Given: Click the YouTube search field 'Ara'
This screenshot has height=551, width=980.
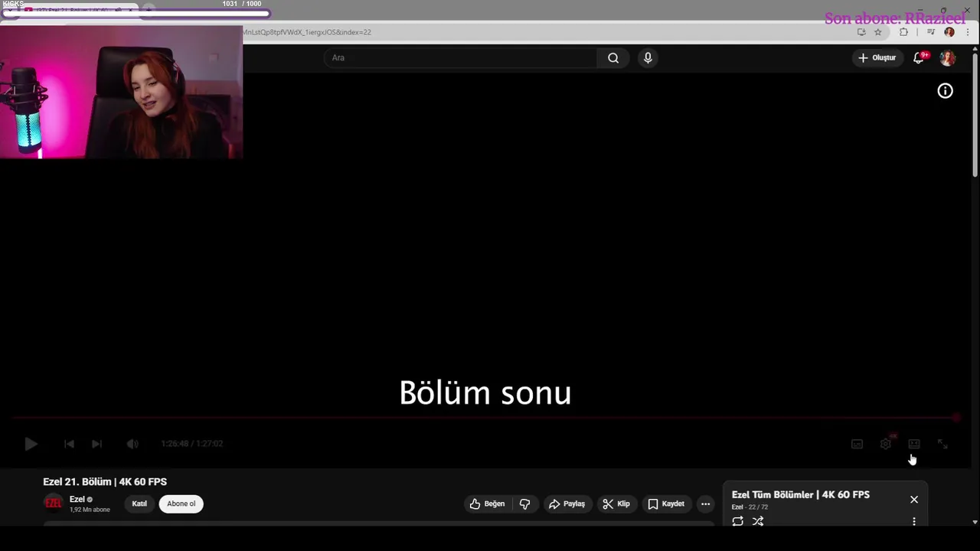Looking at the screenshot, I should click(x=460, y=57).
